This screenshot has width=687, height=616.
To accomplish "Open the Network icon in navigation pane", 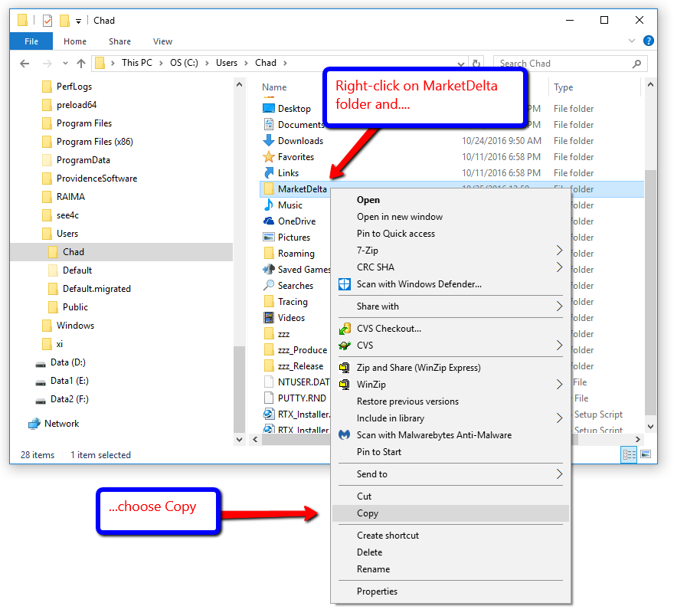I will 34,424.
